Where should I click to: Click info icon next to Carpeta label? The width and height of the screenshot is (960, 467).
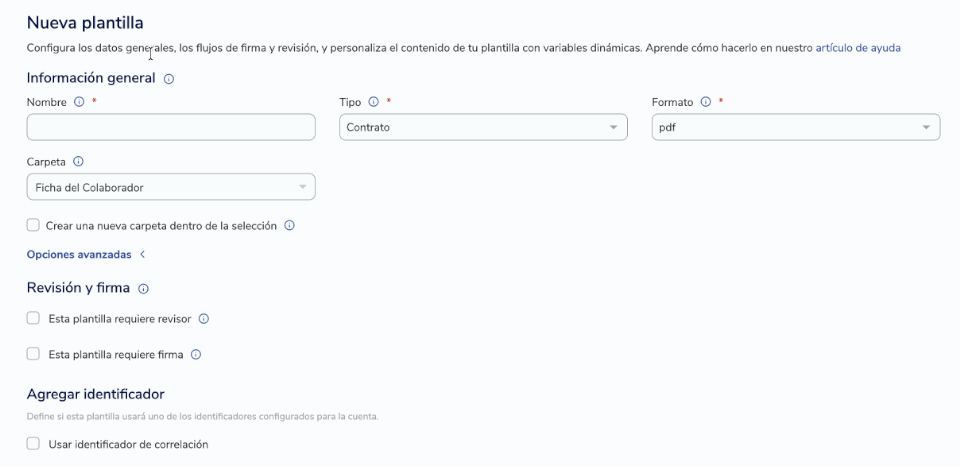coord(78,162)
